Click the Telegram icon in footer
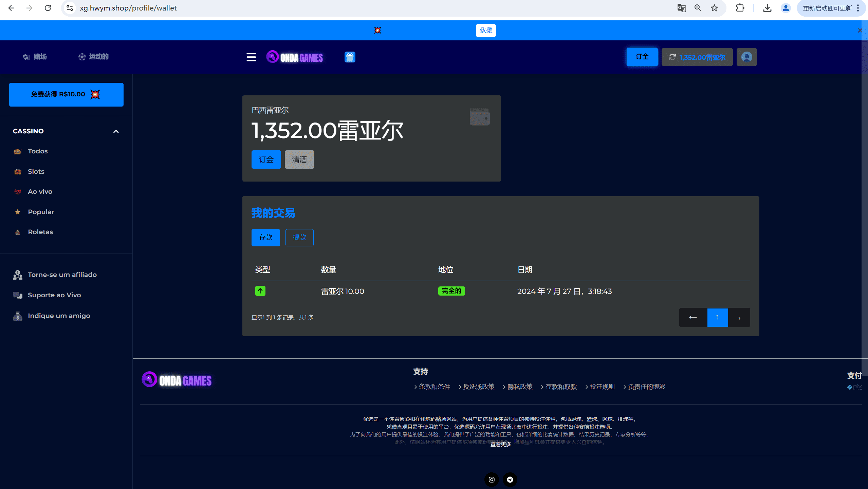 point(510,479)
